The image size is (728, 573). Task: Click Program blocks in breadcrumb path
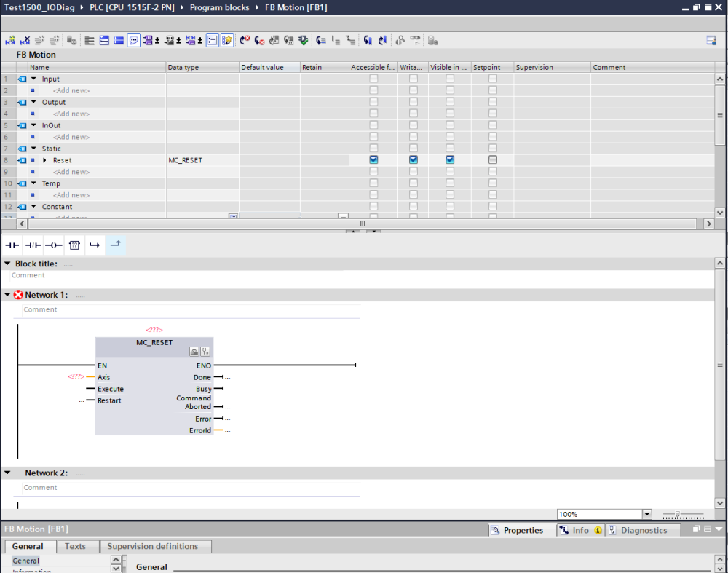point(219,7)
